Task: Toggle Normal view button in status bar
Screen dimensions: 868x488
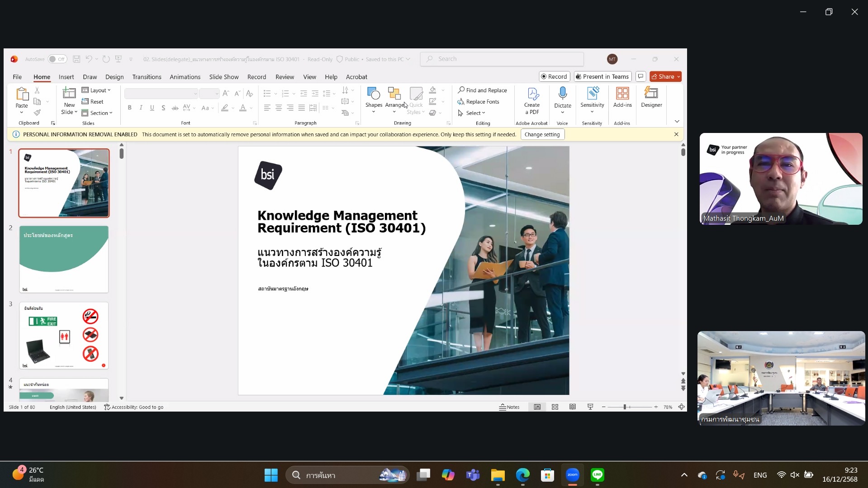Action: click(x=537, y=407)
